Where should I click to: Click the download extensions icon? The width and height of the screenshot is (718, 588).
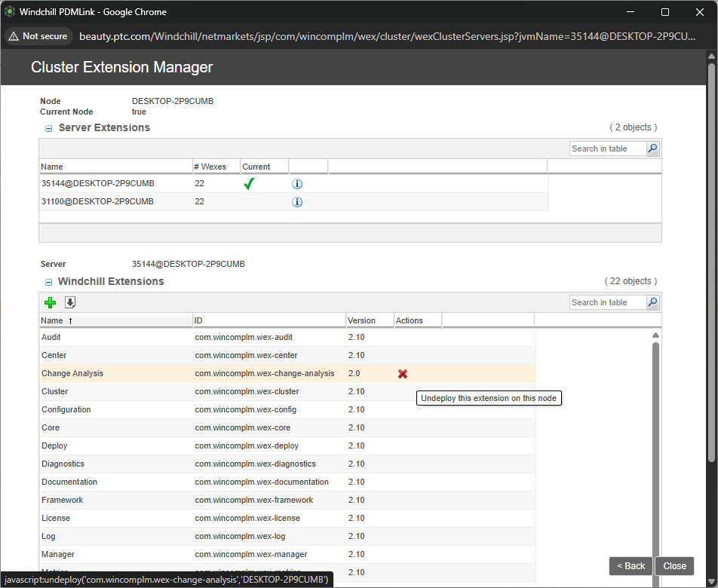click(70, 302)
